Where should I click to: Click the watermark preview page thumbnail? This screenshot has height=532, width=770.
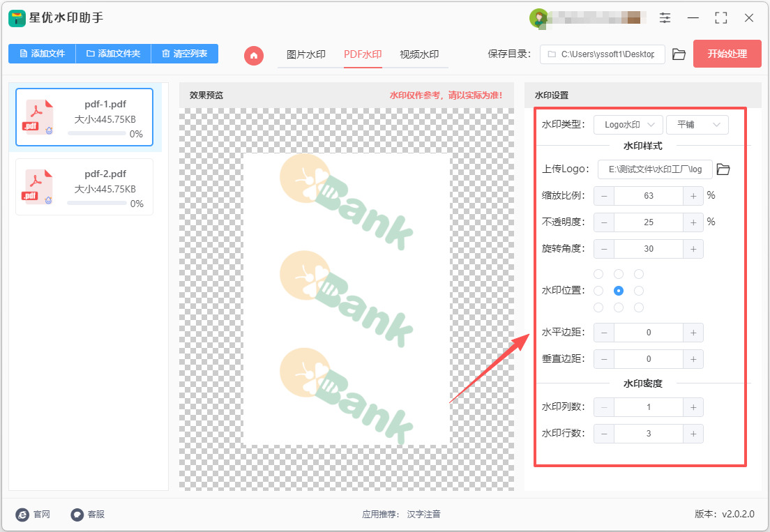(347, 299)
